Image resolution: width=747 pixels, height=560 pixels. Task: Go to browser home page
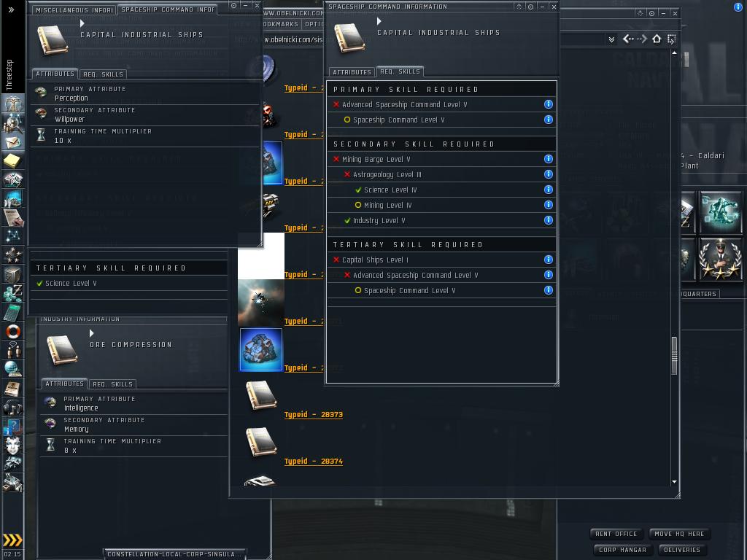[x=657, y=39]
